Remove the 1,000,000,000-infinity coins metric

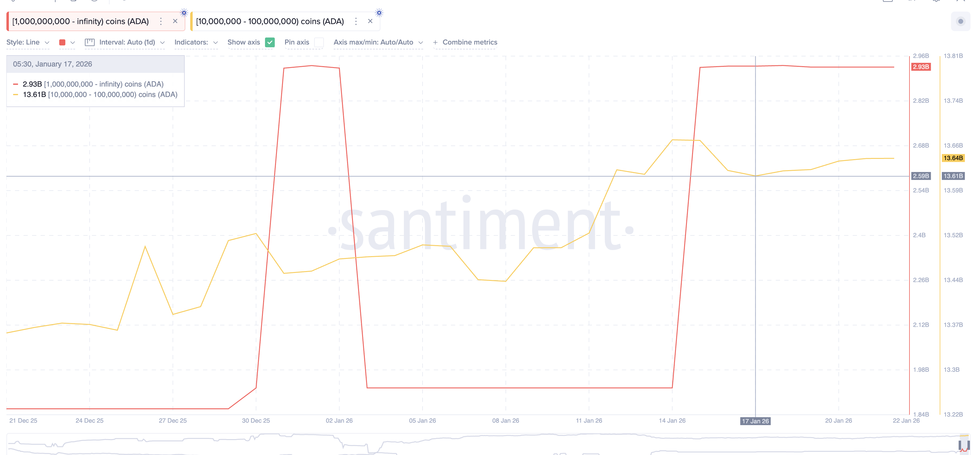(175, 21)
